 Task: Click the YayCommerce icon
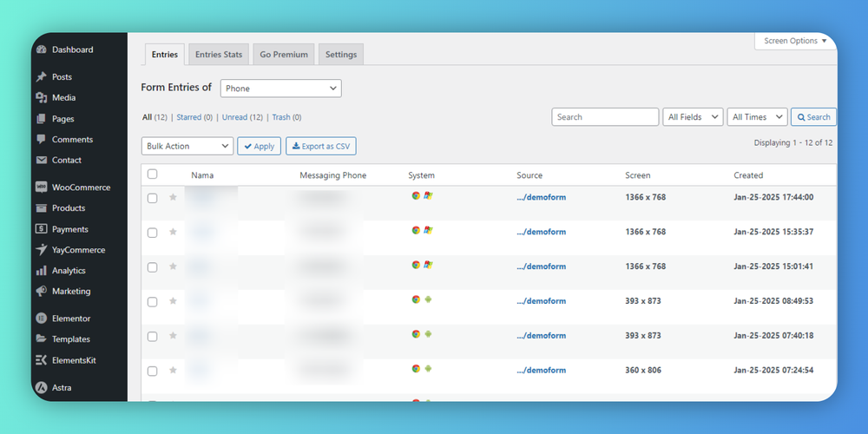[41, 250]
